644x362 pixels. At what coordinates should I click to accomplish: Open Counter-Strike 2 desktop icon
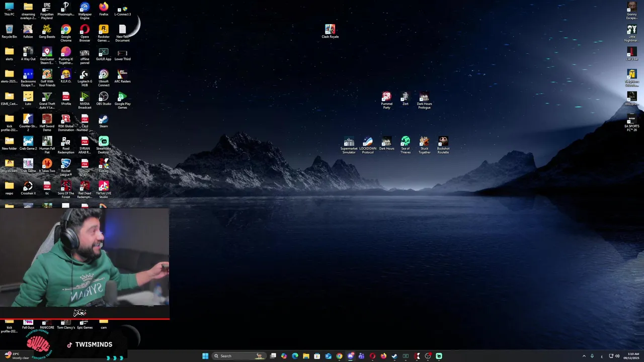[28, 123]
